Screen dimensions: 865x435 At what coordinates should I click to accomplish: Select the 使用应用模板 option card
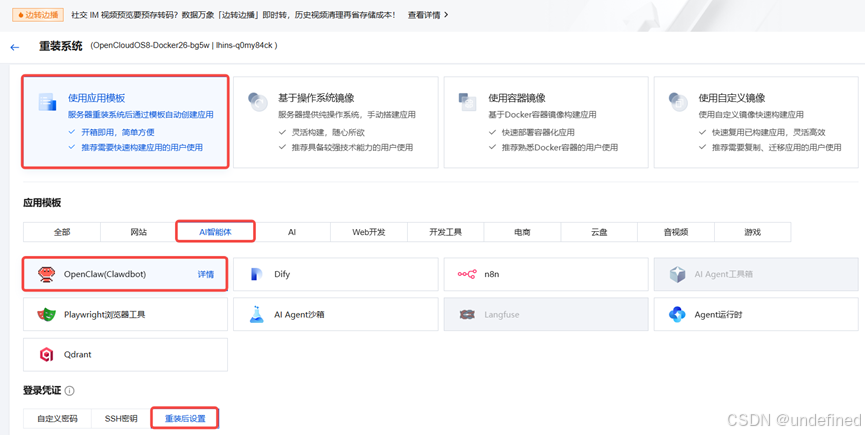click(x=125, y=122)
